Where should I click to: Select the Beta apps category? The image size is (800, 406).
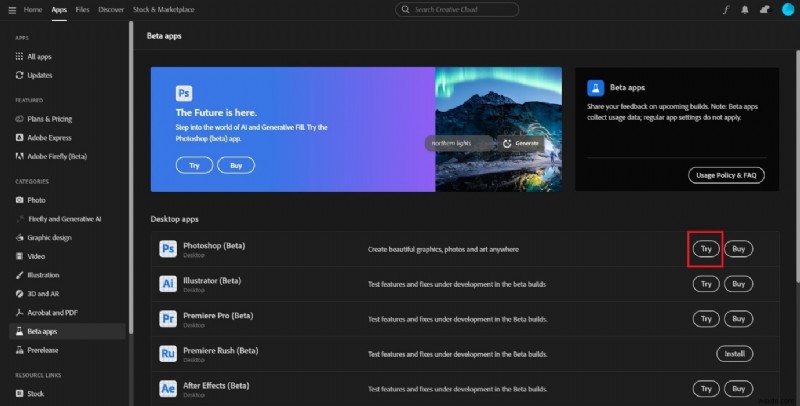[x=67, y=332]
